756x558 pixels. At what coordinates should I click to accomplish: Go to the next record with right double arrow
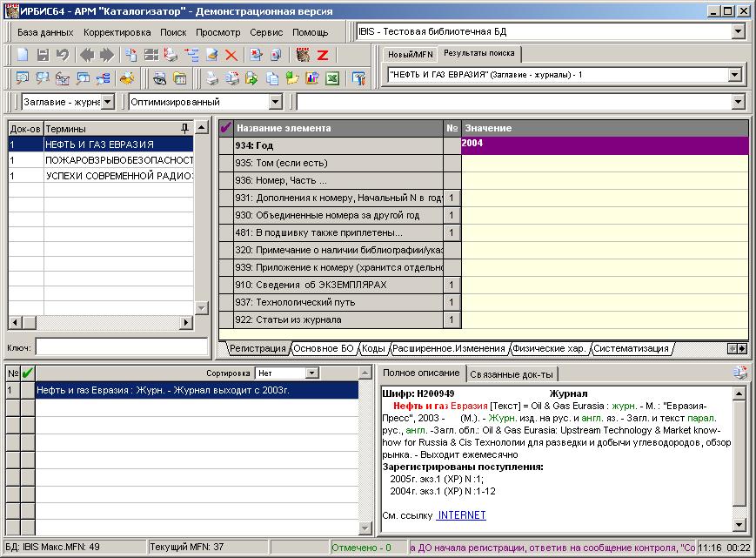106,55
